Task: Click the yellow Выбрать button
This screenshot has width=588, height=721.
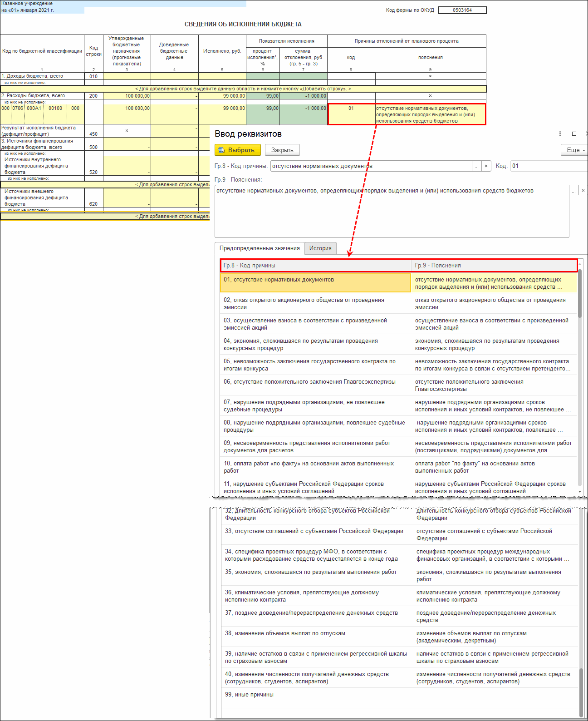Action: (x=238, y=150)
